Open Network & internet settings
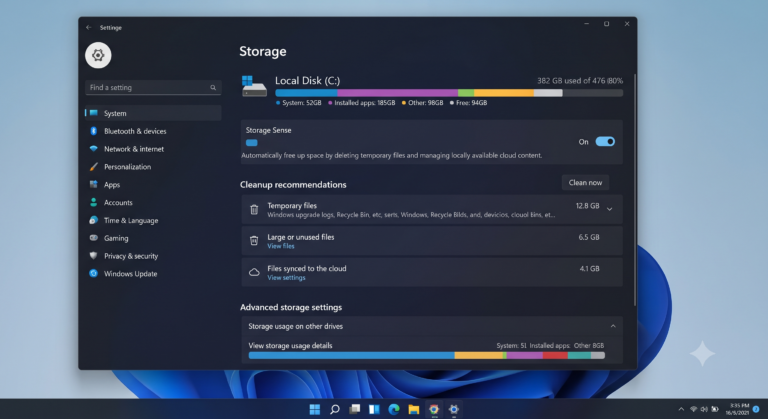 click(x=153, y=149)
